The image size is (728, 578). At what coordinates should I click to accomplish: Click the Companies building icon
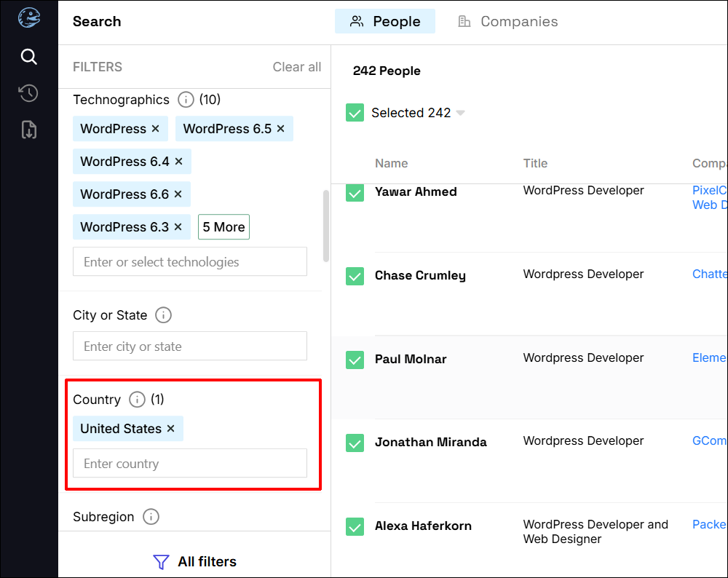[464, 21]
